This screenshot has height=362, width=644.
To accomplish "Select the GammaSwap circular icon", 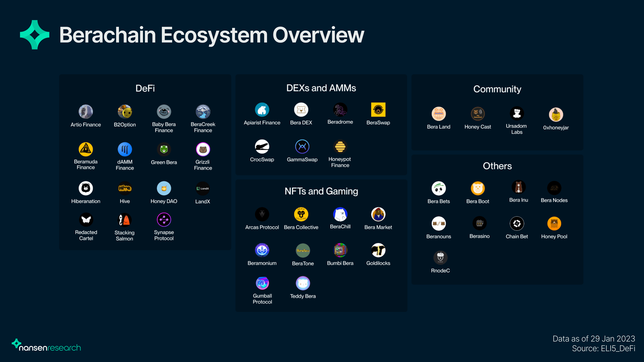I will (x=302, y=146).
